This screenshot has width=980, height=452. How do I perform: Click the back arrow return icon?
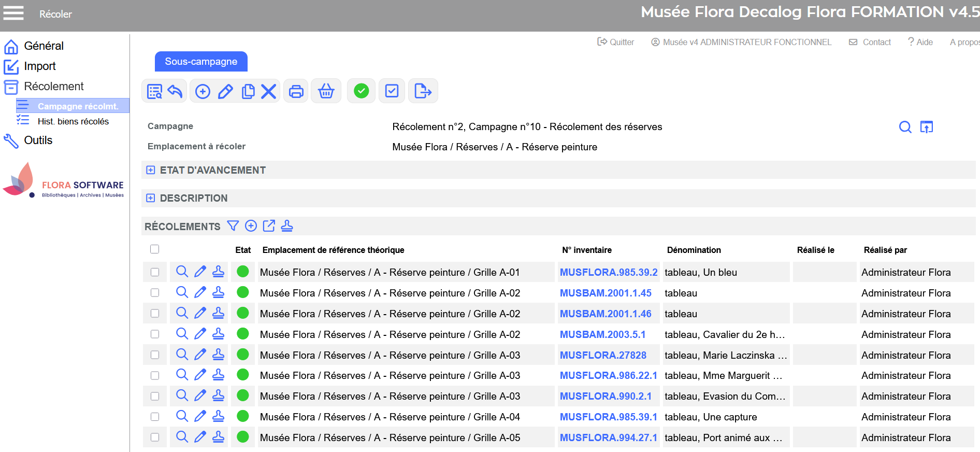(175, 92)
